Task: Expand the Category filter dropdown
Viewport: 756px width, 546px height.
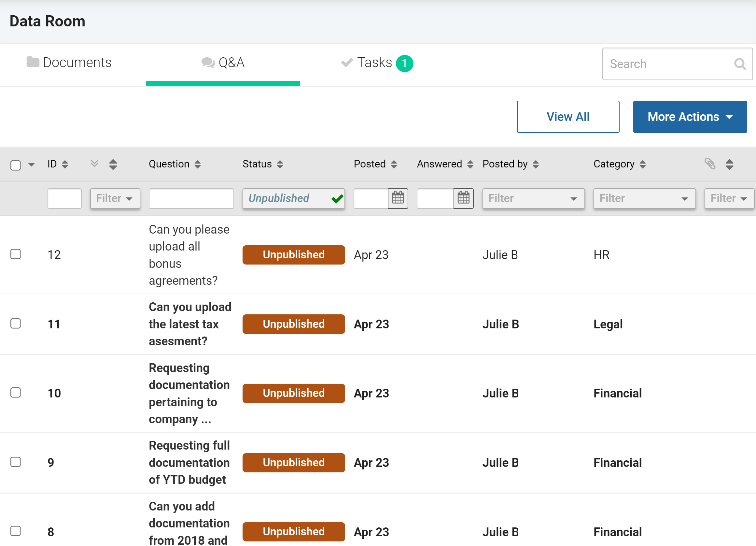Action: pos(644,198)
